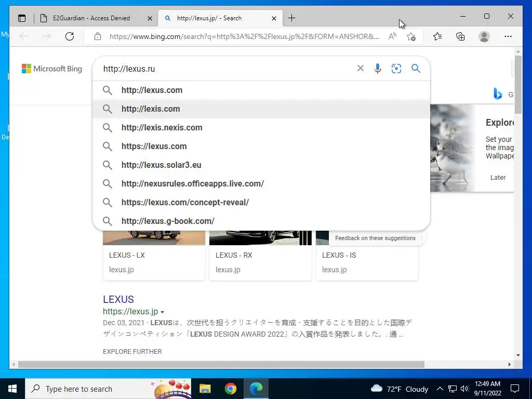Close the E2Guardian - Access Denied tab
Viewport: 532px width, 399px height.
coord(150,18)
